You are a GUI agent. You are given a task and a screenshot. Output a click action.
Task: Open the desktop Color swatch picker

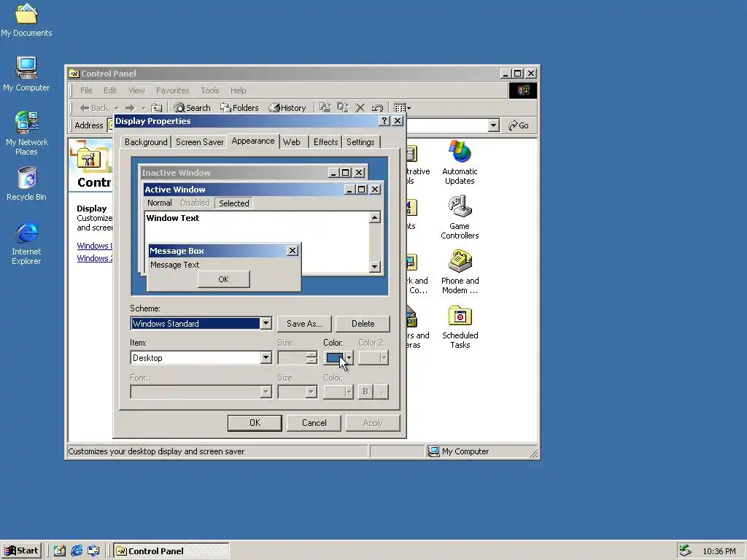tap(338, 357)
